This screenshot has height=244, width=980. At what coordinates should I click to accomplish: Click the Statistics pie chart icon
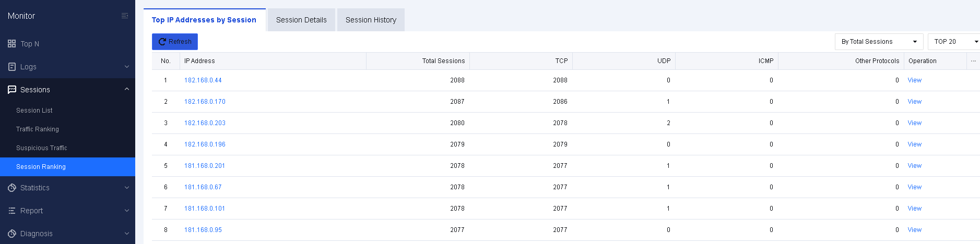click(x=11, y=188)
